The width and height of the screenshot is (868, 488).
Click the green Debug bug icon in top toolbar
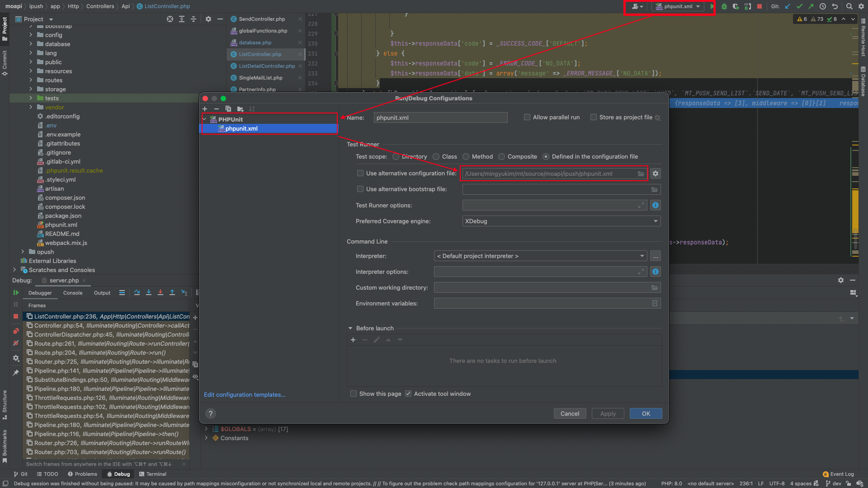tap(724, 6)
